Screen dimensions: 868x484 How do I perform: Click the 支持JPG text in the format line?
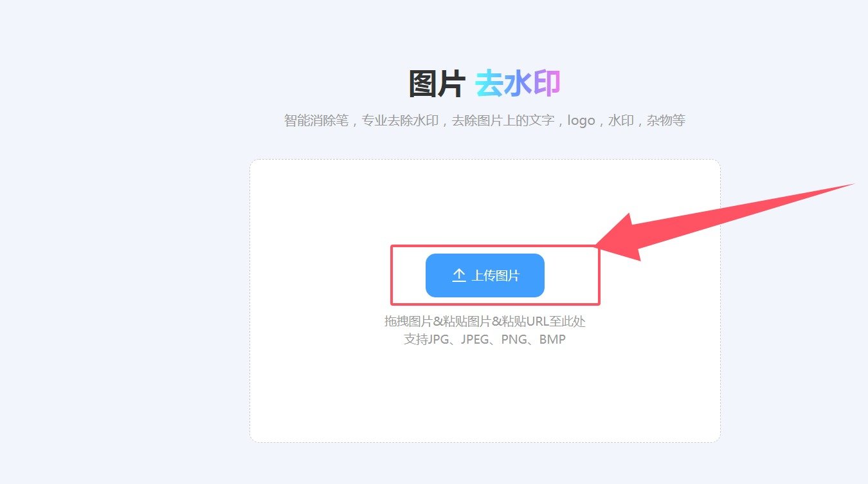(426, 339)
